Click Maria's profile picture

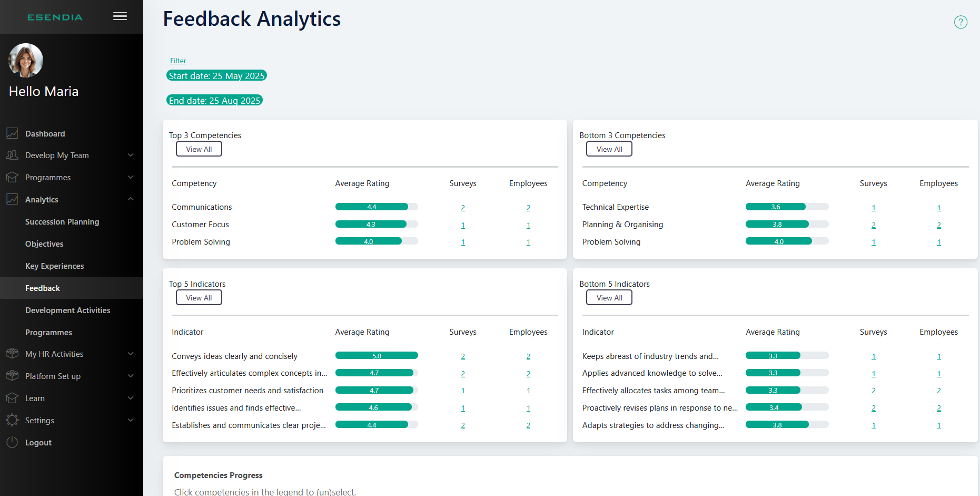tap(26, 60)
